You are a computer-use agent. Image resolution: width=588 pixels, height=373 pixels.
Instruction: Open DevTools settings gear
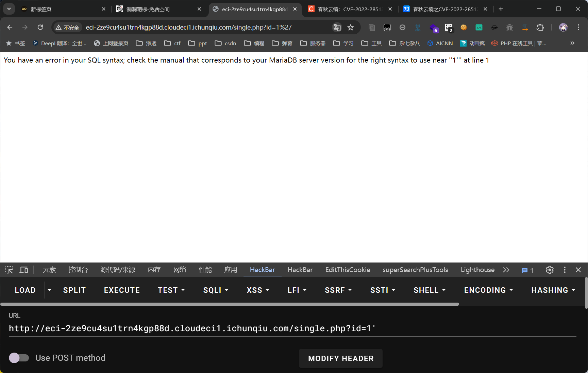(550, 270)
